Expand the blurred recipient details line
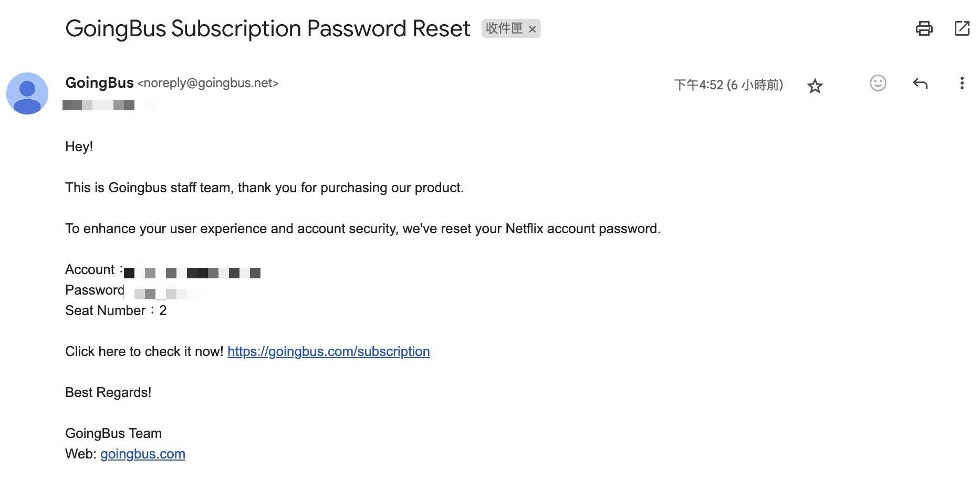980x480 pixels. [99, 105]
